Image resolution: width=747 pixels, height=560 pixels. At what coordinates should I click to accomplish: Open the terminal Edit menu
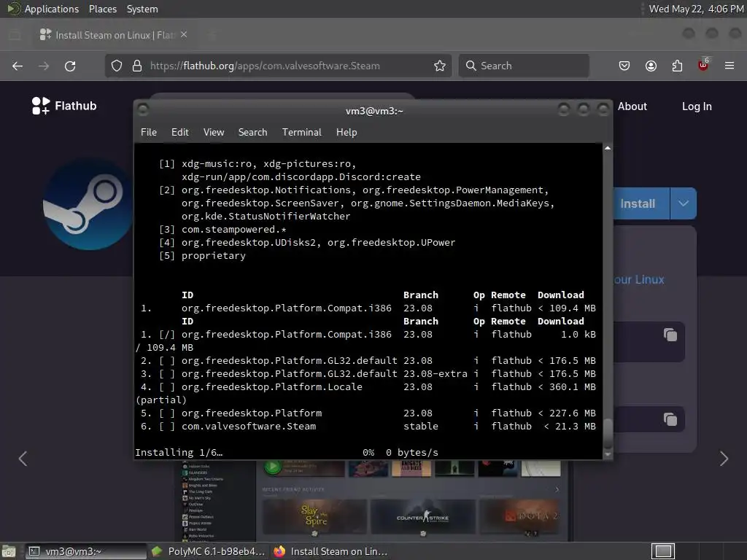point(180,132)
